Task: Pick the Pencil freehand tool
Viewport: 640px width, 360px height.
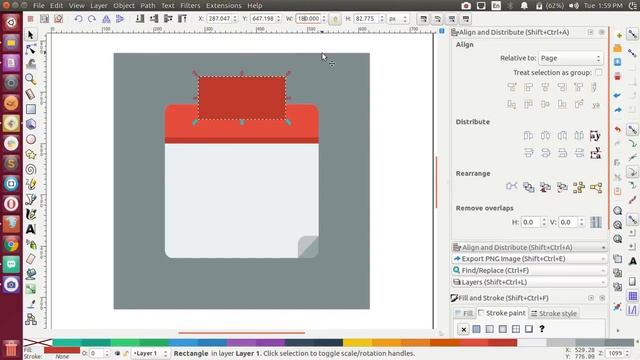Action: [x=31, y=184]
